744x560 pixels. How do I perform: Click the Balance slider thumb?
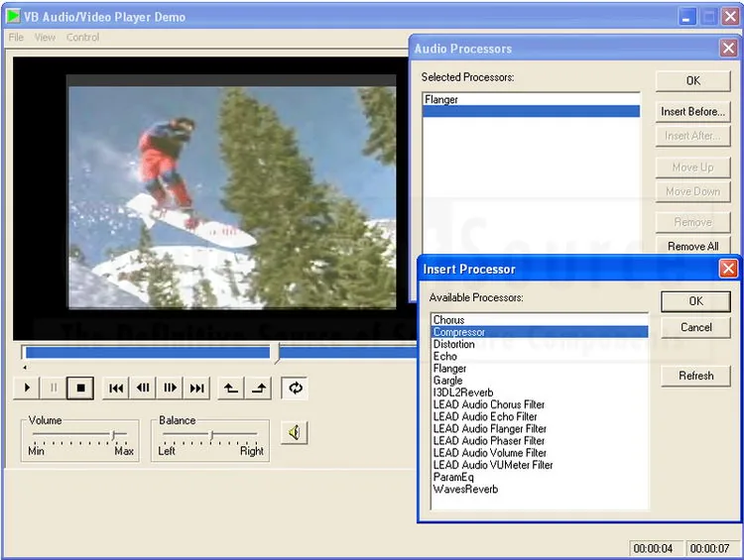tap(212, 434)
